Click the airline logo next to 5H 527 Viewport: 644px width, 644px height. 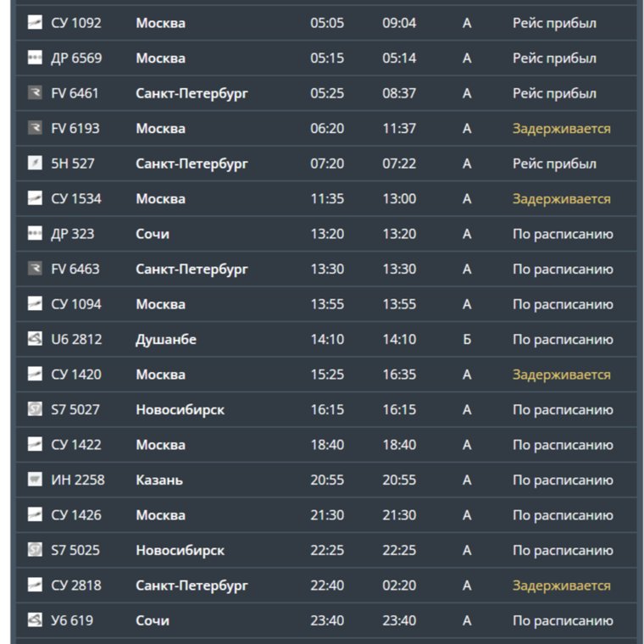click(x=35, y=163)
